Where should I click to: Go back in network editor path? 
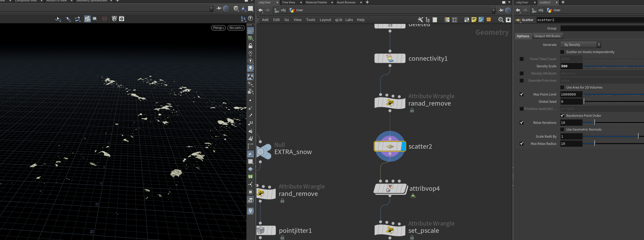(x=260, y=10)
